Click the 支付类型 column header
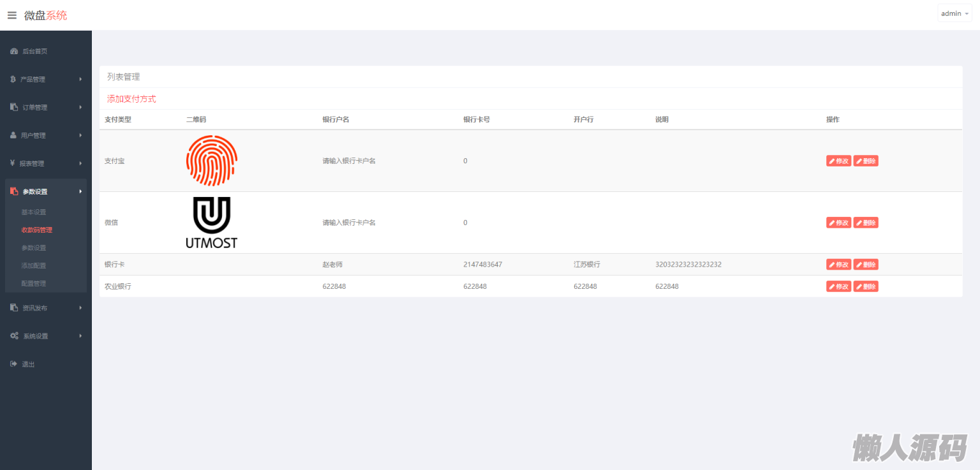Screen dimensions: 980x470 tap(118, 119)
